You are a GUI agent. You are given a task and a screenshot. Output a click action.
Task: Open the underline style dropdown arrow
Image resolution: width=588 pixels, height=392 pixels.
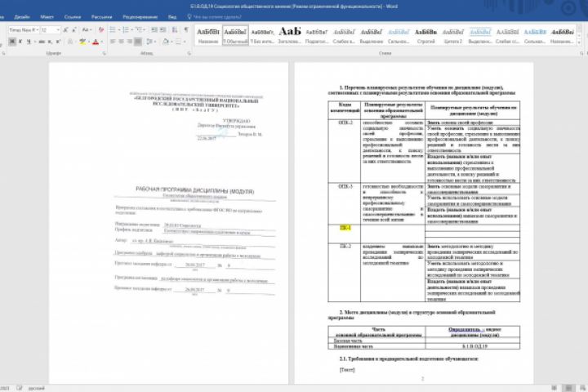pyautogui.click(x=33, y=42)
